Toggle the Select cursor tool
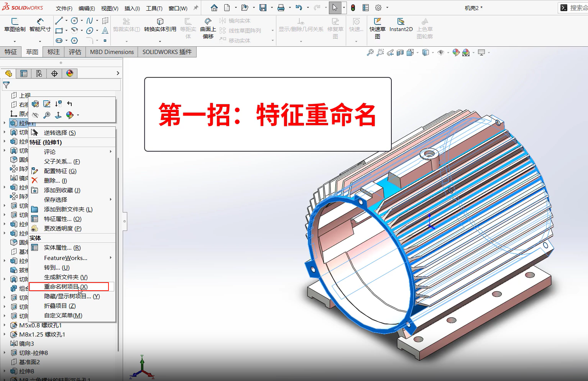Screen dimensions: 588x381 pyautogui.click(x=335, y=8)
